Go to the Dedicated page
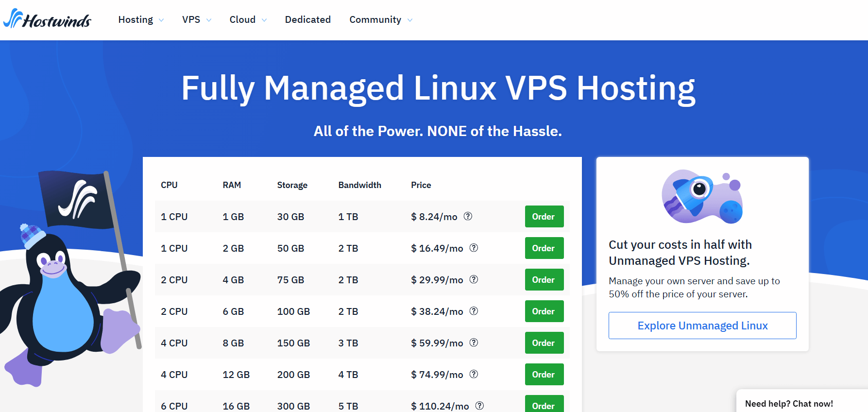Screen dimensions: 868x412 [308, 19]
